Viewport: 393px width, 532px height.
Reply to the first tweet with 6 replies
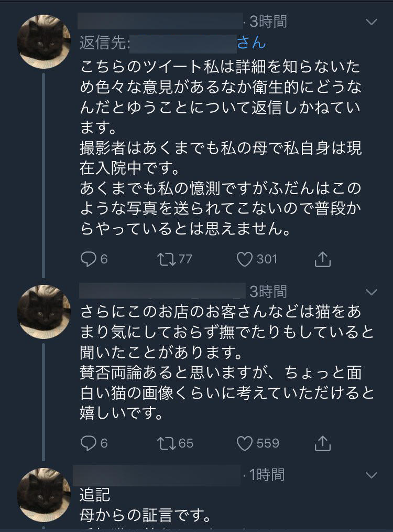[x=88, y=259]
